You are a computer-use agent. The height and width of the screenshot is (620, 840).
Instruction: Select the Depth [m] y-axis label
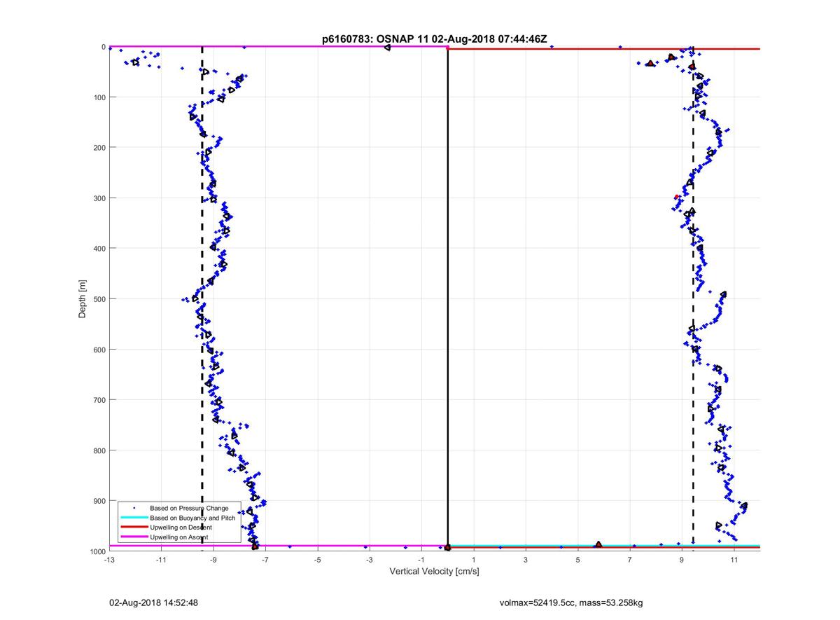pos(83,299)
